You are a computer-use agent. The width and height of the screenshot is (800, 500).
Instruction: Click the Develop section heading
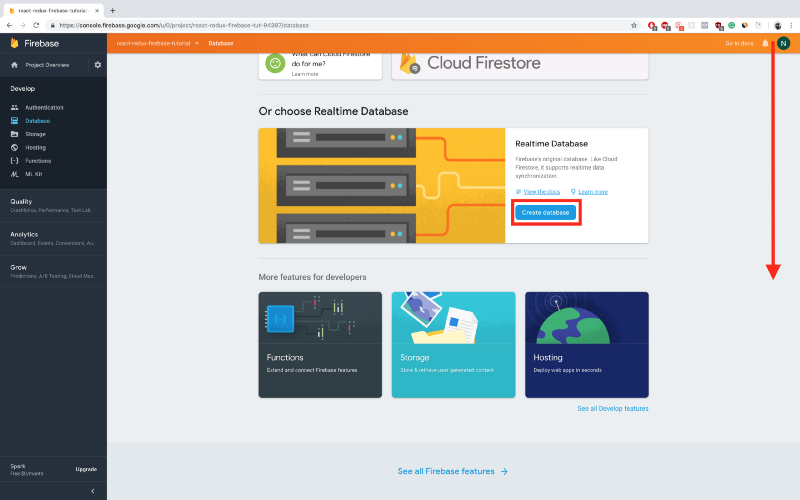click(22, 88)
